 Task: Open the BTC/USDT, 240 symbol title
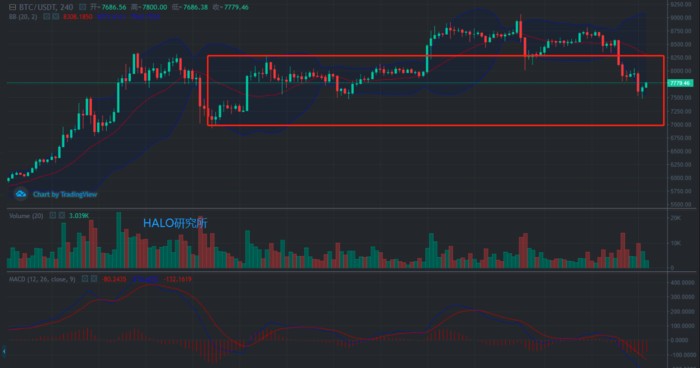(x=46, y=7)
